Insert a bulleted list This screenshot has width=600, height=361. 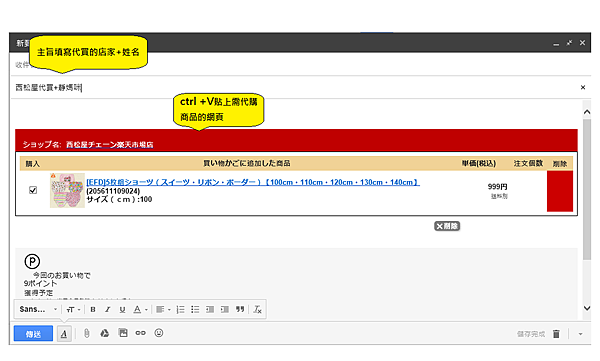195,309
